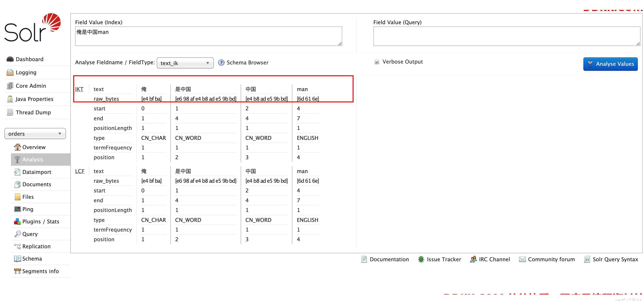
Task: Click the "man" token in LCF row
Action: [x=302, y=171]
